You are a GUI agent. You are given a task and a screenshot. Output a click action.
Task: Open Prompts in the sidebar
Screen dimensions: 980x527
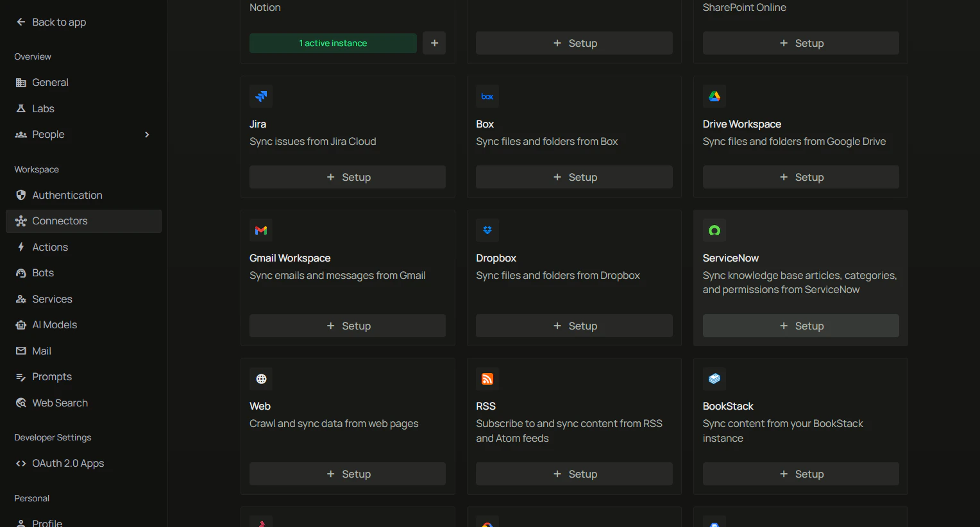pos(83,377)
